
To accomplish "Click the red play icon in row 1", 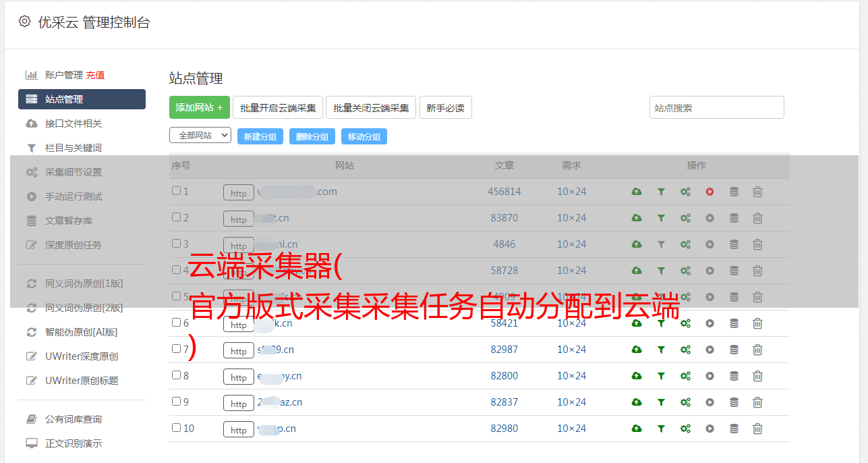I will [710, 192].
